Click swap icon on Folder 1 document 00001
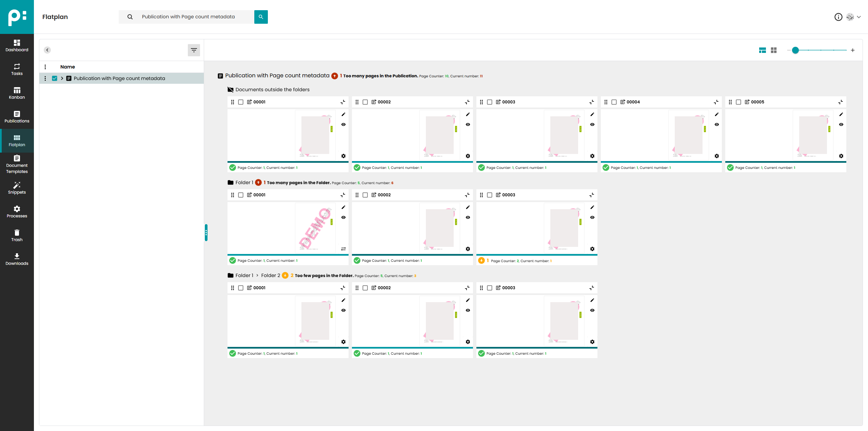 343,249
